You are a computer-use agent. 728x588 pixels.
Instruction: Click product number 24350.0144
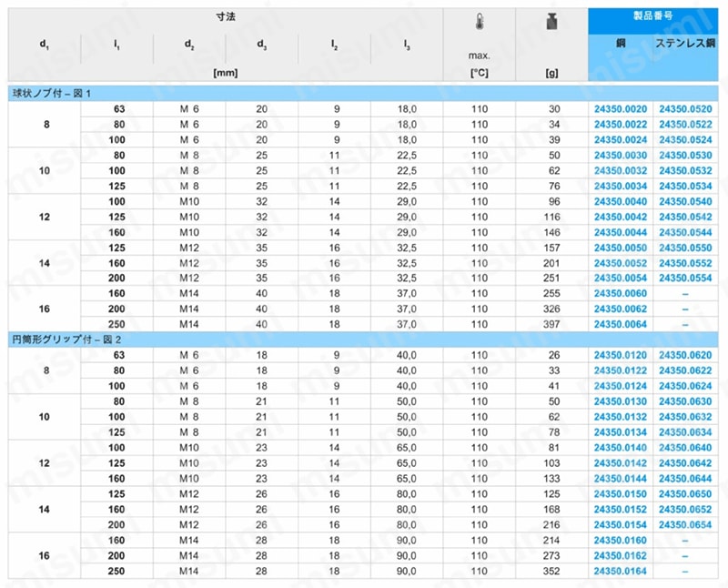pyautogui.click(x=621, y=479)
